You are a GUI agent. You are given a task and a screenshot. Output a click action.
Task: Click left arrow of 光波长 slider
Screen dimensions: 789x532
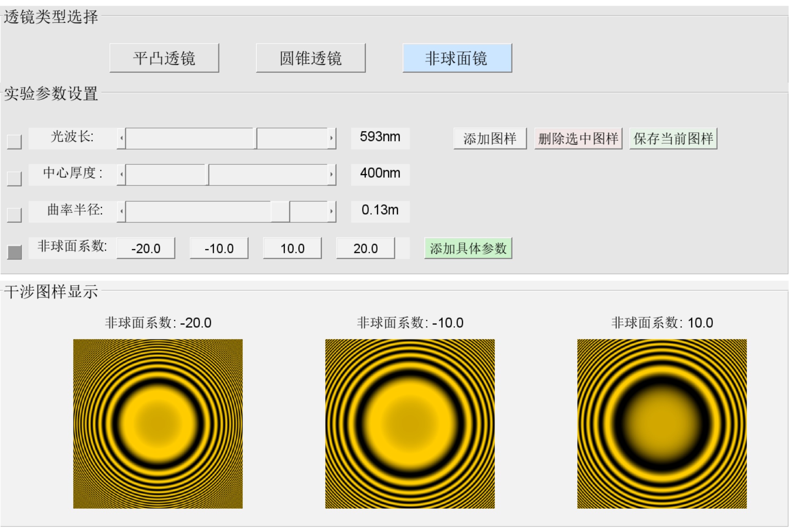click(121, 138)
